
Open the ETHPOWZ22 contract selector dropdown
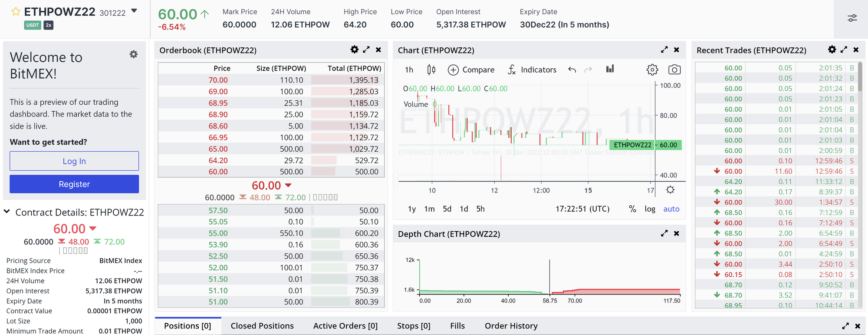click(134, 11)
